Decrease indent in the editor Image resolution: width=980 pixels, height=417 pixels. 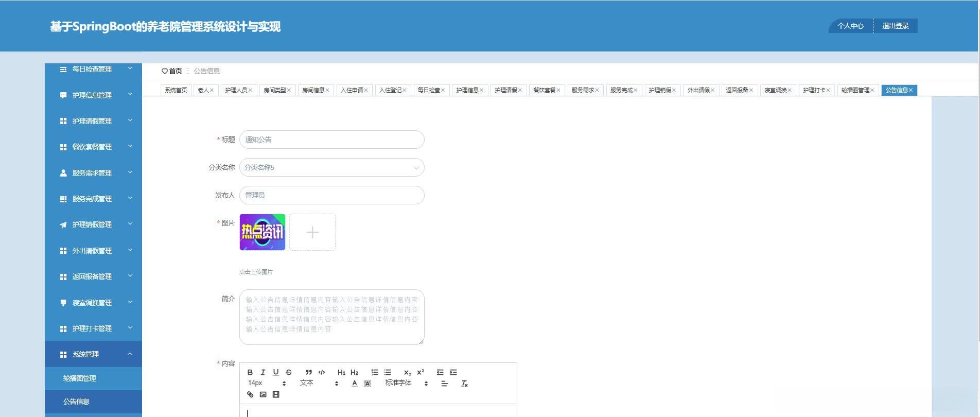click(x=440, y=372)
